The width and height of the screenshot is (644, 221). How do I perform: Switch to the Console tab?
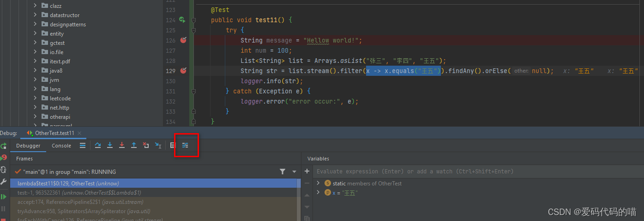coord(61,146)
